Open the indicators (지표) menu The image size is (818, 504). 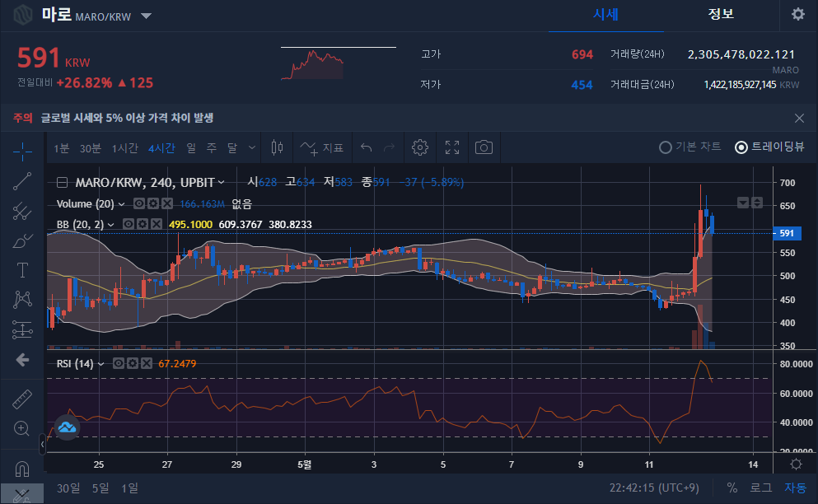(321, 148)
